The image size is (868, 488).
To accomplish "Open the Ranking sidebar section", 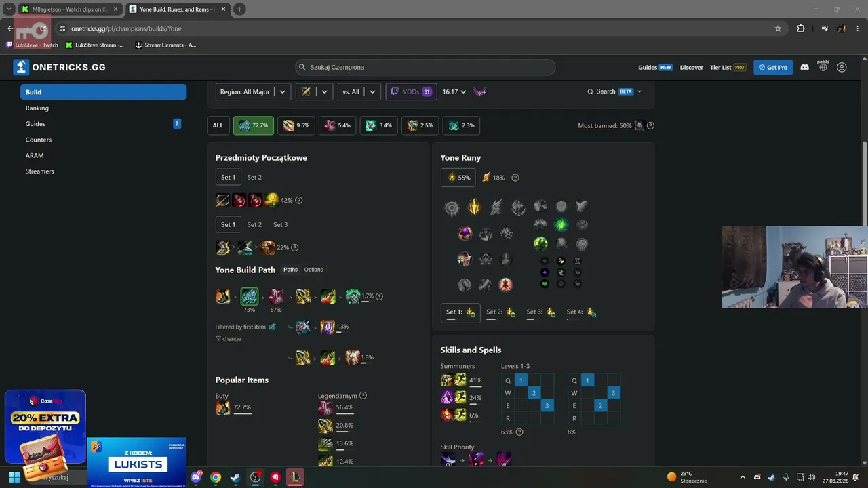I will coord(103,108).
